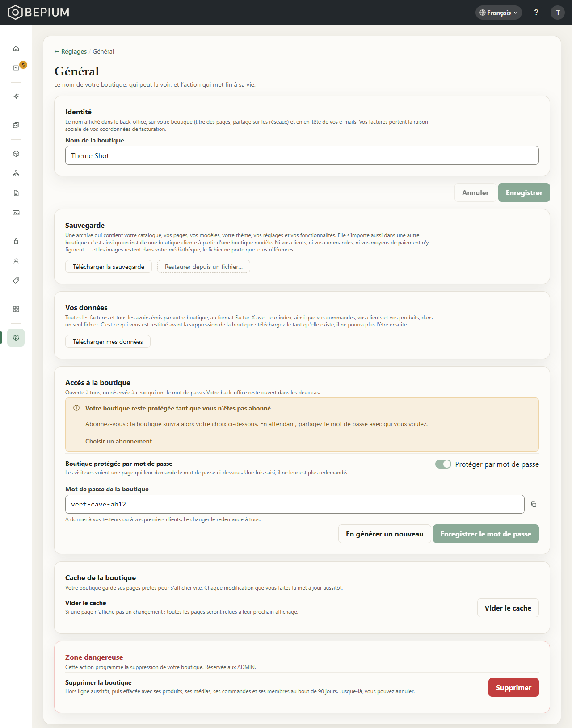Screen dimensions: 572x728
Task: Click Télécharger la sauvegarde button
Action: (x=109, y=267)
